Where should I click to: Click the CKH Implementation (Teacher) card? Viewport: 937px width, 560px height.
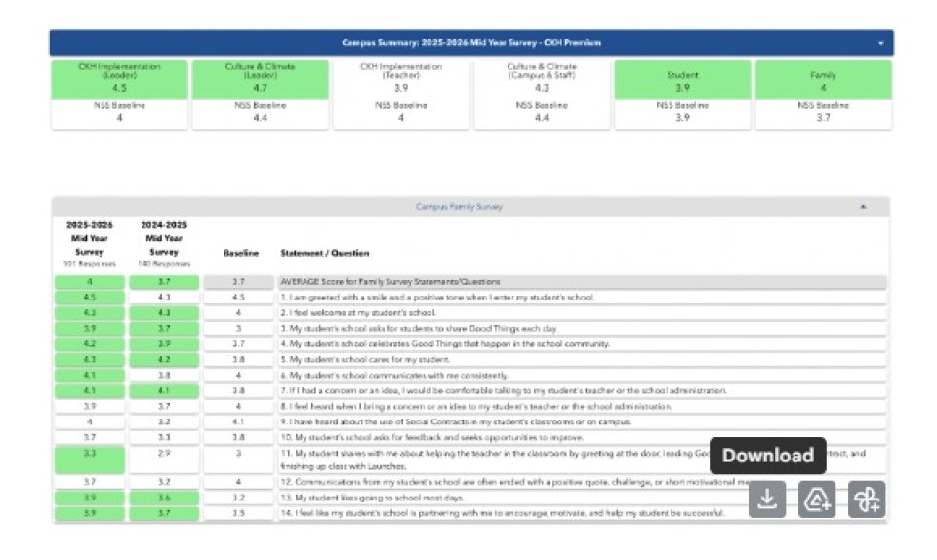coord(400,79)
